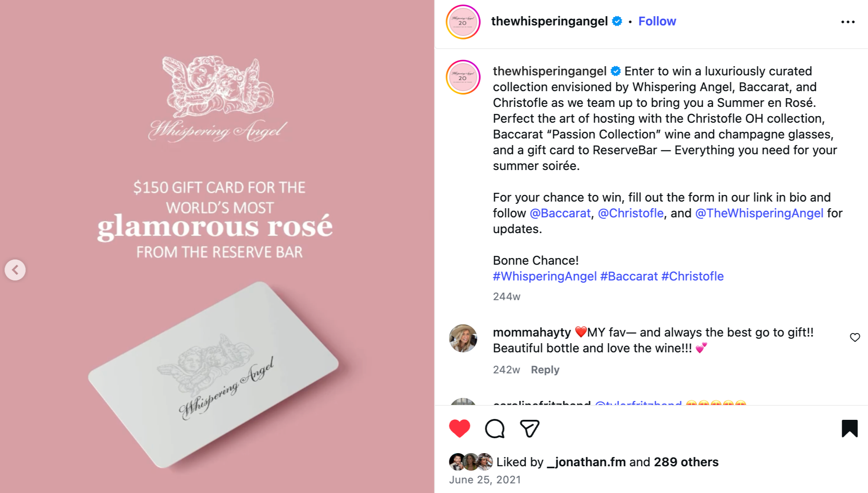868x493 pixels.
Task: Open _jonathan.fm's profile from likes
Action: [586, 462]
